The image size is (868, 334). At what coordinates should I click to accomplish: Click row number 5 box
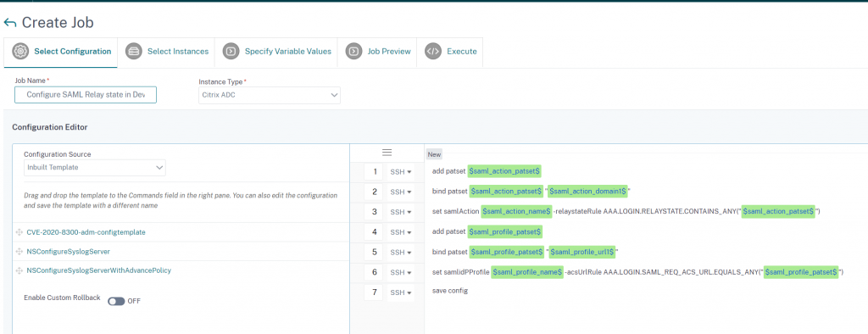tap(374, 253)
